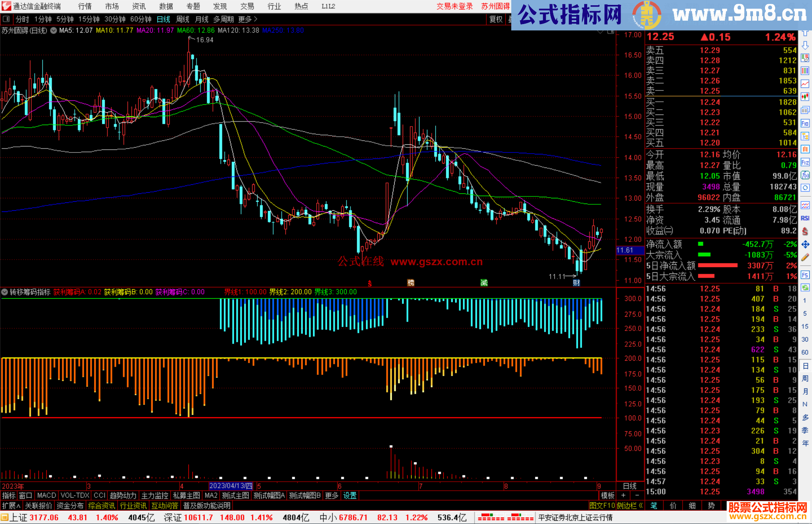
Task: Click the 净流入额 green flow bar
Action: tap(700, 244)
